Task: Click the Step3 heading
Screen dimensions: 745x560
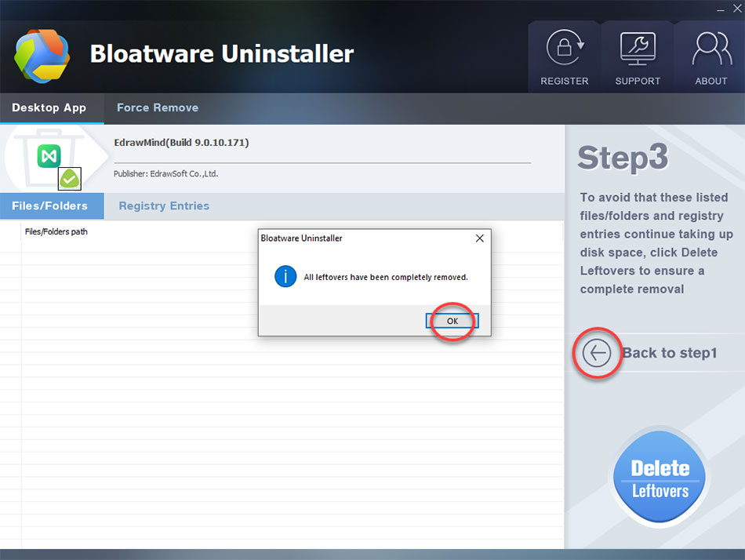Action: [623, 158]
